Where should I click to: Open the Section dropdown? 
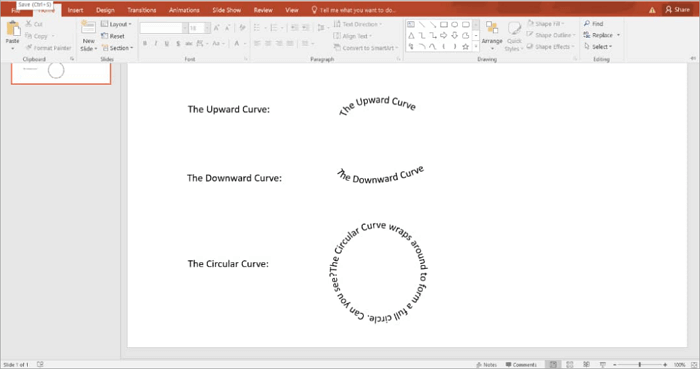117,48
